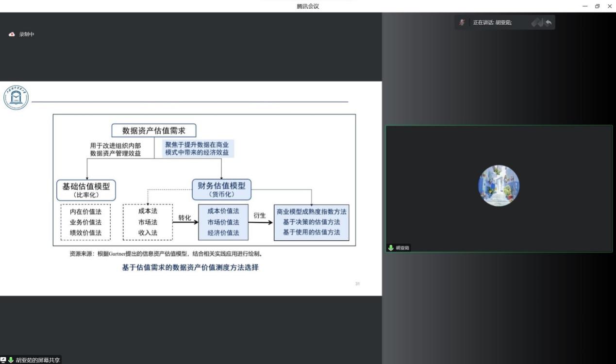Click the double-diamond icon in speaker bar
616x364 pixels.
[x=536, y=22]
